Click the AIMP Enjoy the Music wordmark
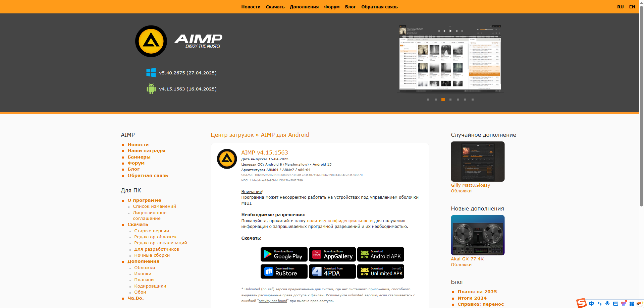The image size is (644, 308). pos(198,41)
